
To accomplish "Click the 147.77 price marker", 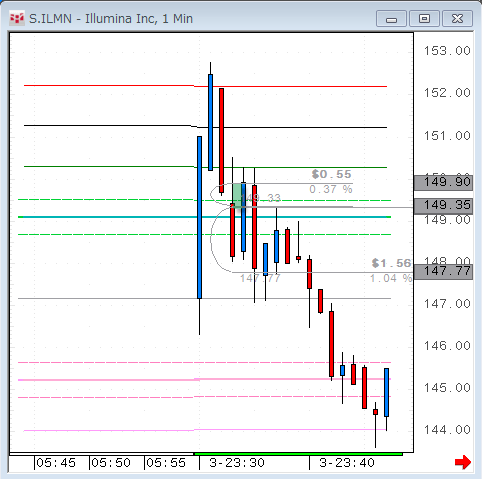I will point(443,271).
